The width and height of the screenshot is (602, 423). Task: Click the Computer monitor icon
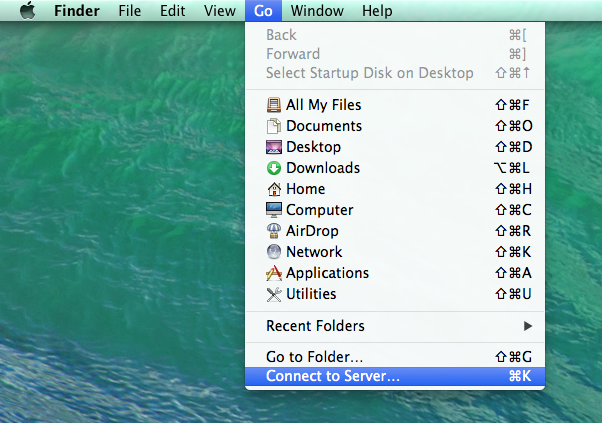[x=274, y=210]
